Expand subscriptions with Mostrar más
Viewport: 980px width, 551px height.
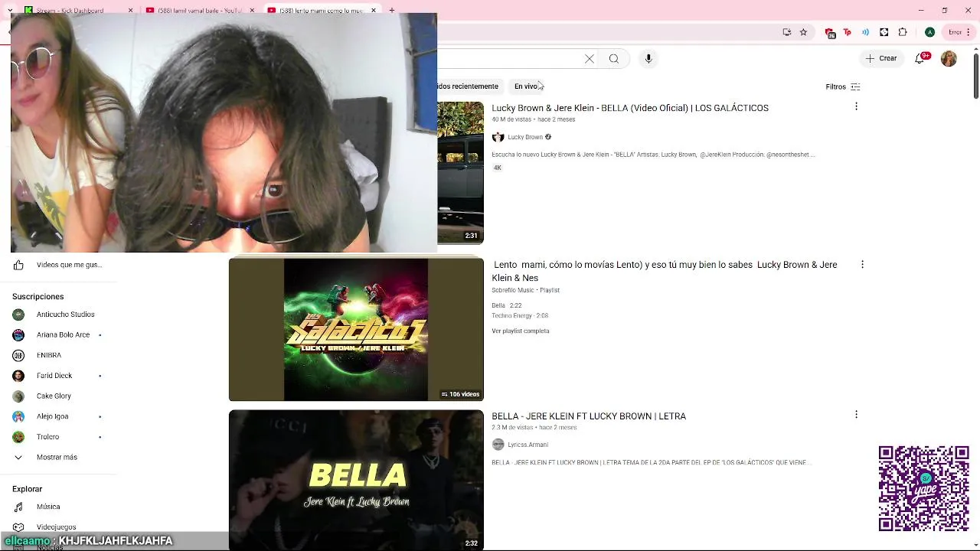point(58,457)
